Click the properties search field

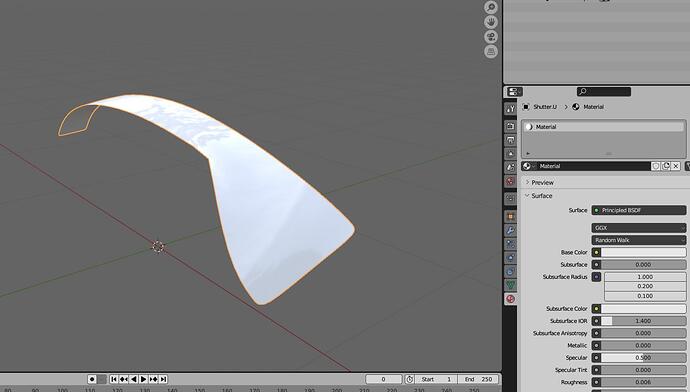(x=604, y=92)
